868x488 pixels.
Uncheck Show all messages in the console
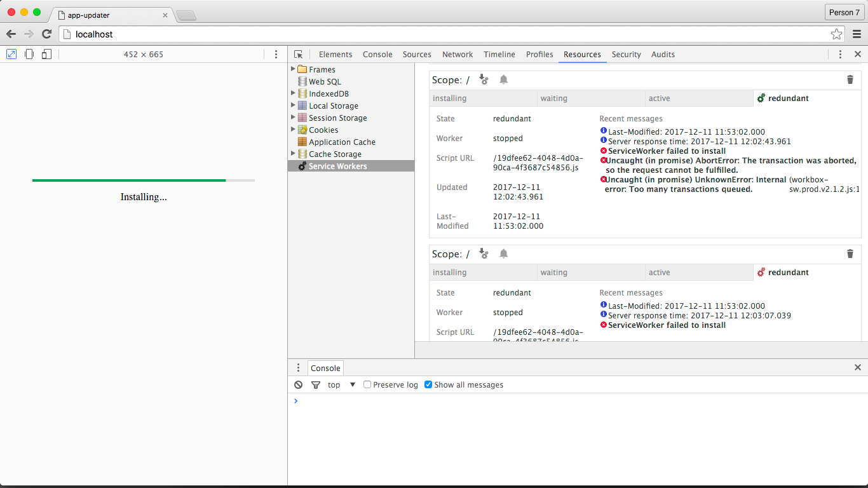click(428, 384)
